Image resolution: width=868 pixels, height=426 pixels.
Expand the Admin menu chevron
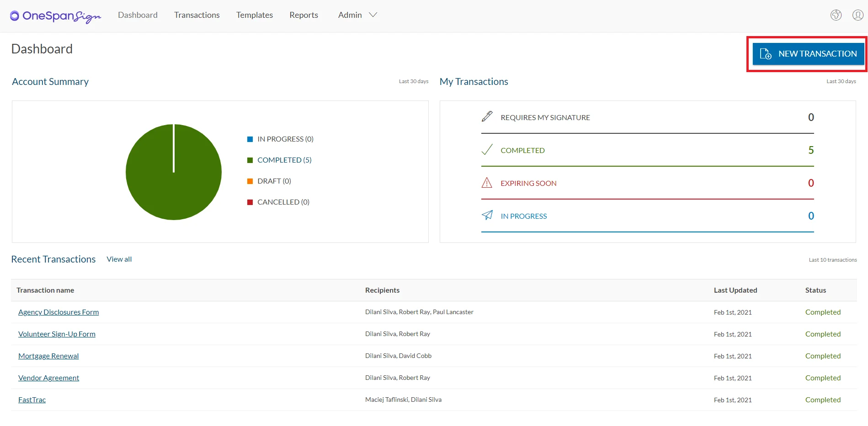pyautogui.click(x=373, y=15)
